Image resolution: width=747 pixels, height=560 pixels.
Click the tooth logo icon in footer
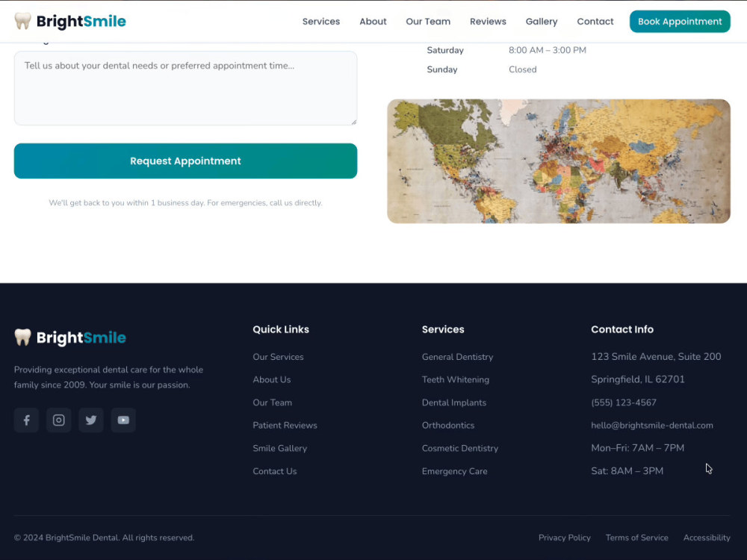pyautogui.click(x=22, y=337)
